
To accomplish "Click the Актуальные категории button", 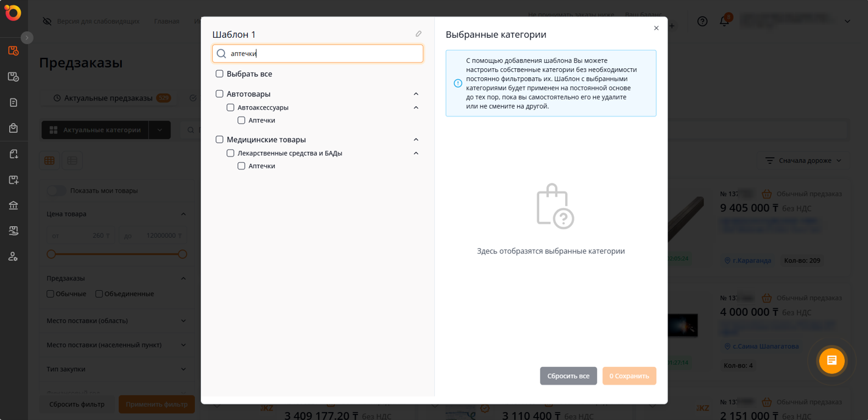I will (x=95, y=130).
